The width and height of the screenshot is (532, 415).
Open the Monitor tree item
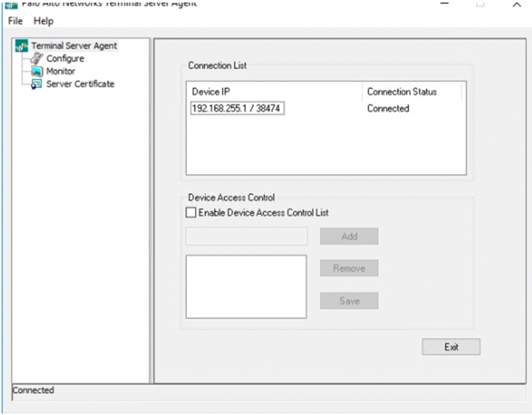pyautogui.click(x=61, y=71)
